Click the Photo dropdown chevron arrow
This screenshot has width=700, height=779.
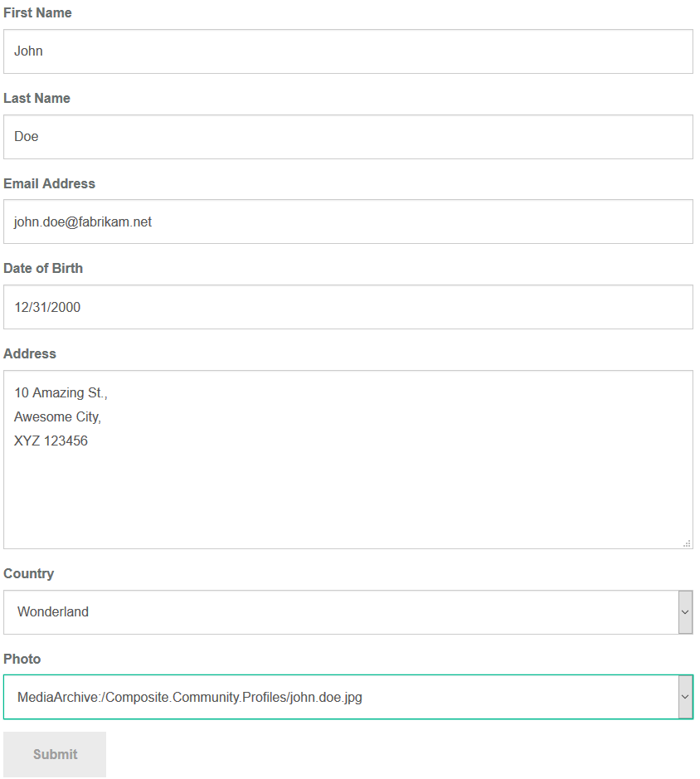[685, 697]
